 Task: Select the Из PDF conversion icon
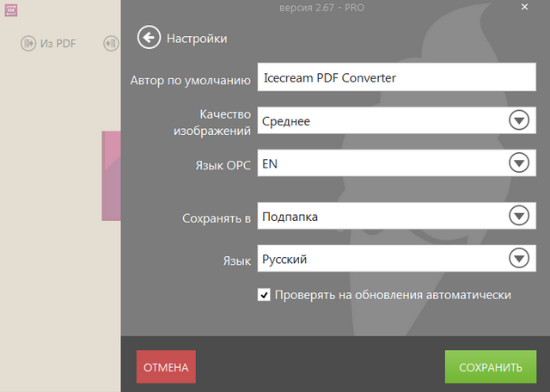pyautogui.click(x=28, y=44)
